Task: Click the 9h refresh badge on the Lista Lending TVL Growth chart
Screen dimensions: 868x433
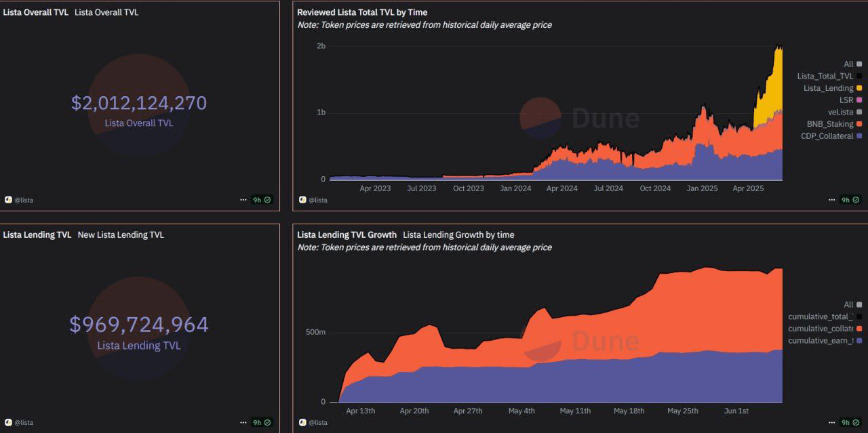Action: point(850,422)
